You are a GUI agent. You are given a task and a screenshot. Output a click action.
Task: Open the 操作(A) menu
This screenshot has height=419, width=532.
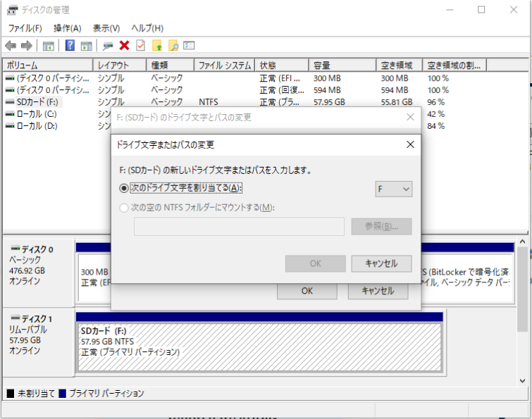[x=67, y=28]
